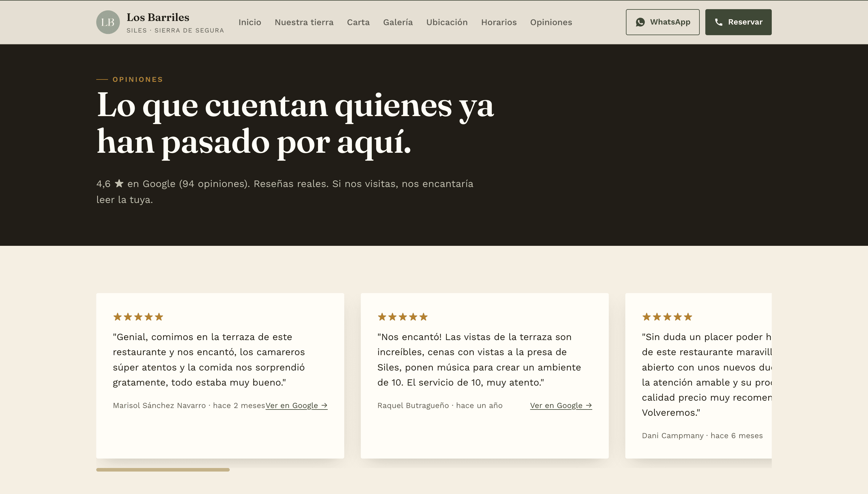Screen dimensions: 868x494
Task: Select the Dani Campmany review card
Action: click(x=698, y=376)
